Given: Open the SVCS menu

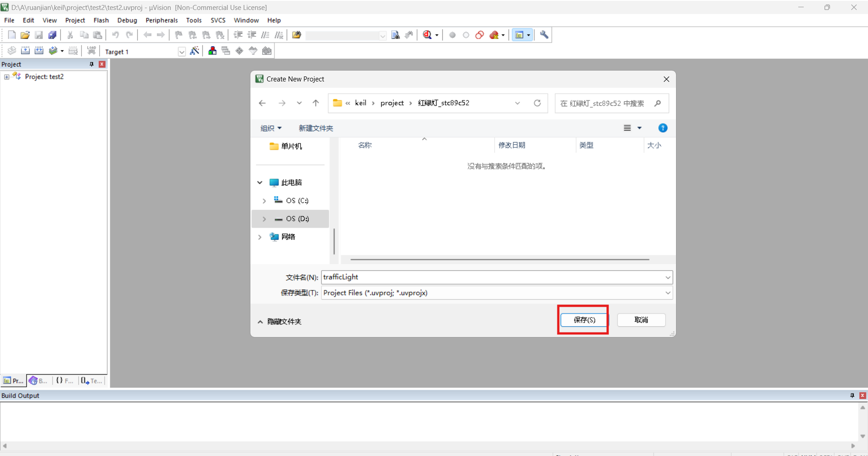Looking at the screenshot, I should point(218,20).
